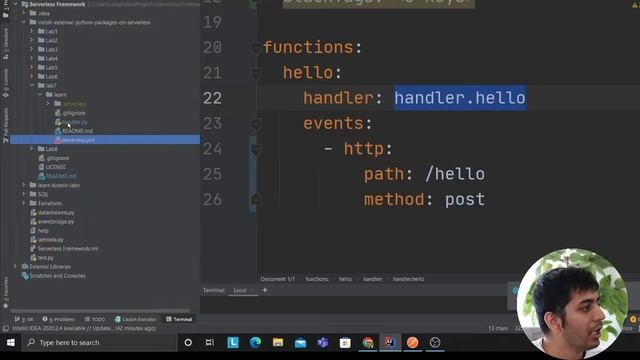Open the Pull Requests side panel
The height and width of the screenshot is (360, 640).
coord(6,125)
